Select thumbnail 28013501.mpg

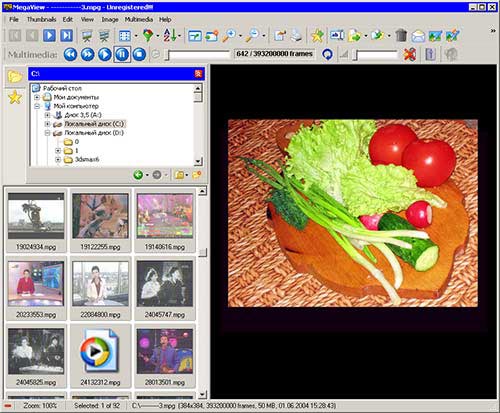165,357
